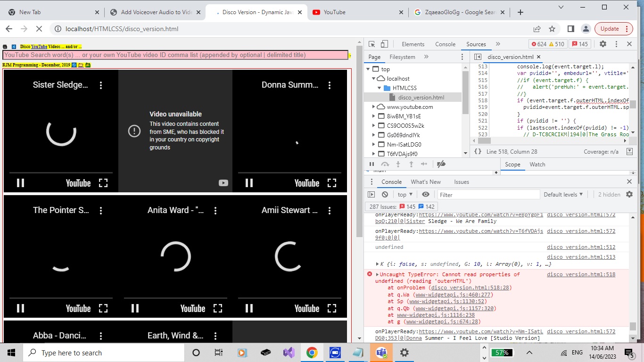Image resolution: width=644 pixels, height=362 pixels.
Task: Click the 145 issues badge in DevTools header
Action: point(580,44)
